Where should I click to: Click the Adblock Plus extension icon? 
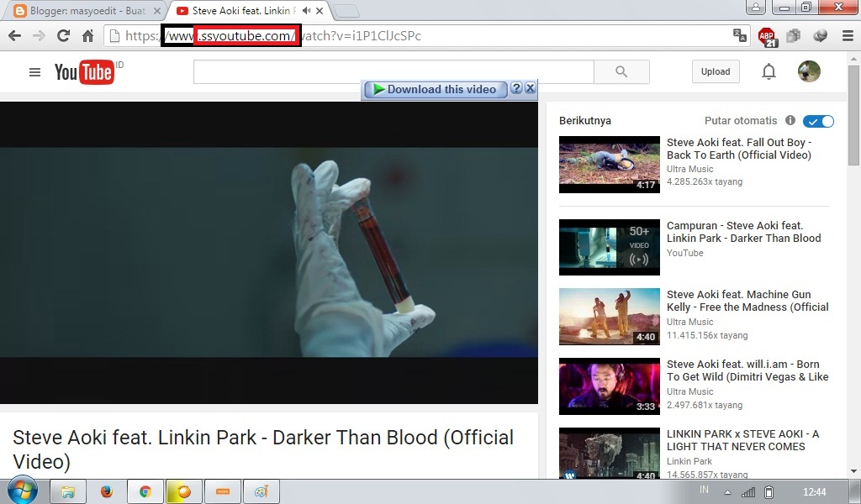766,36
